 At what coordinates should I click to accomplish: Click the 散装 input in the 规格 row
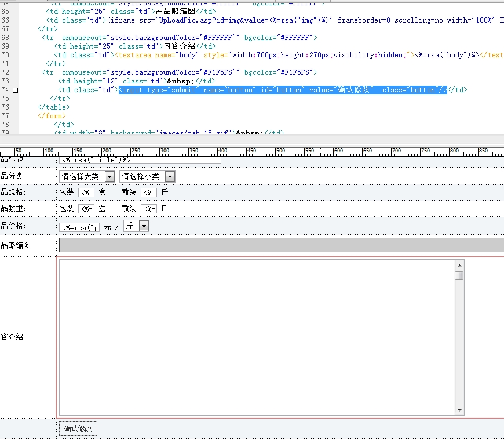point(149,192)
